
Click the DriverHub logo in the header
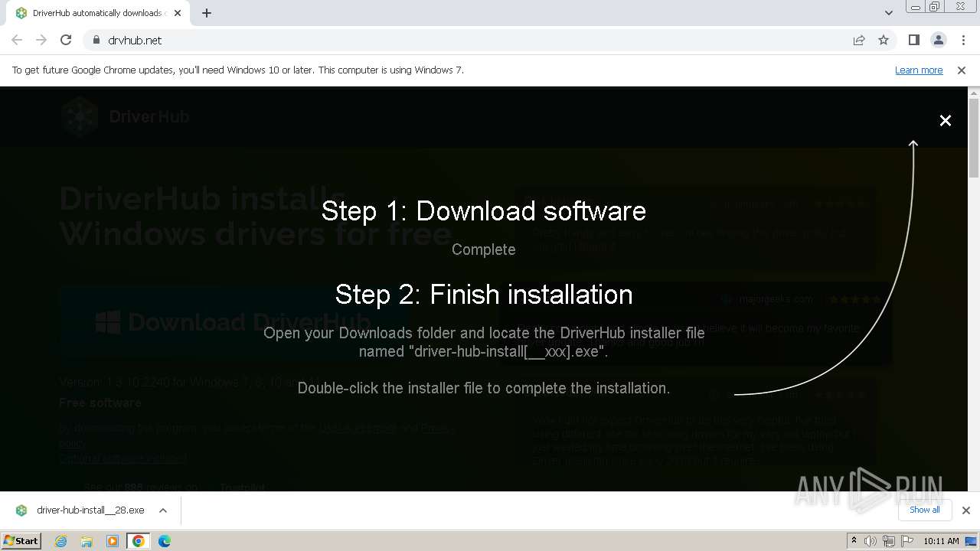tap(126, 116)
